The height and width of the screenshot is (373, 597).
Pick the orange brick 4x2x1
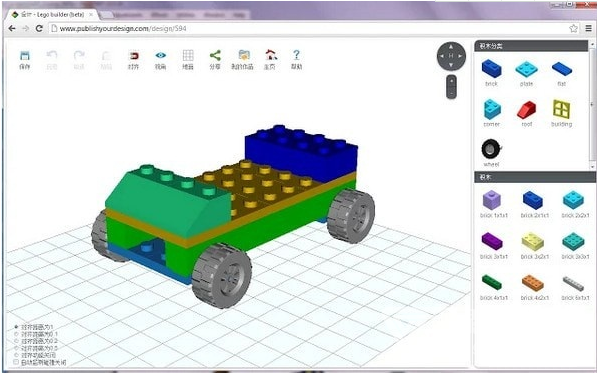coord(534,287)
